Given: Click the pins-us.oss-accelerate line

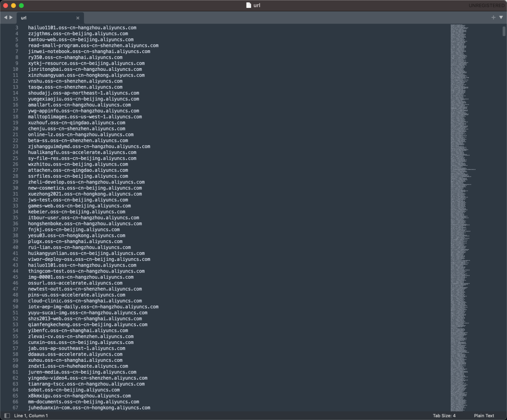Looking at the screenshot, I should click(77, 295).
